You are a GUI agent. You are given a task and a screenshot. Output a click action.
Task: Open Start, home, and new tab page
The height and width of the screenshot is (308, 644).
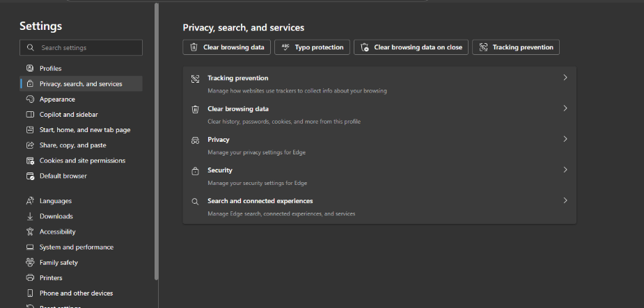click(81, 129)
